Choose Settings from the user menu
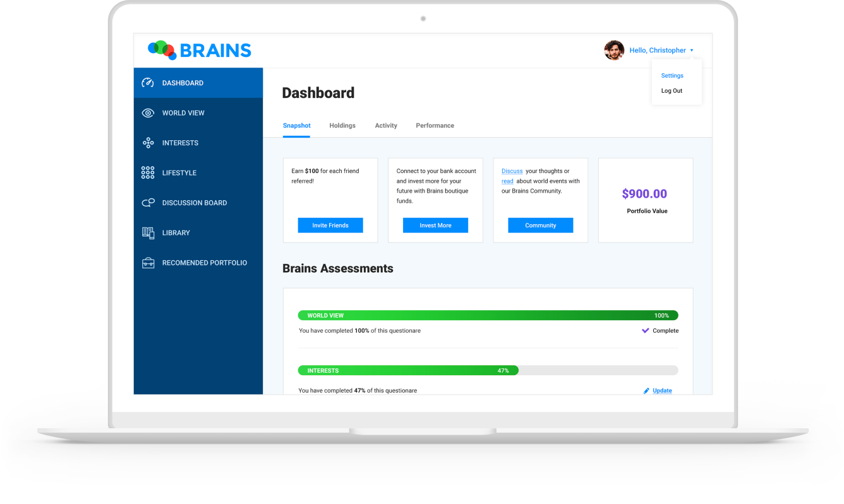 672,76
